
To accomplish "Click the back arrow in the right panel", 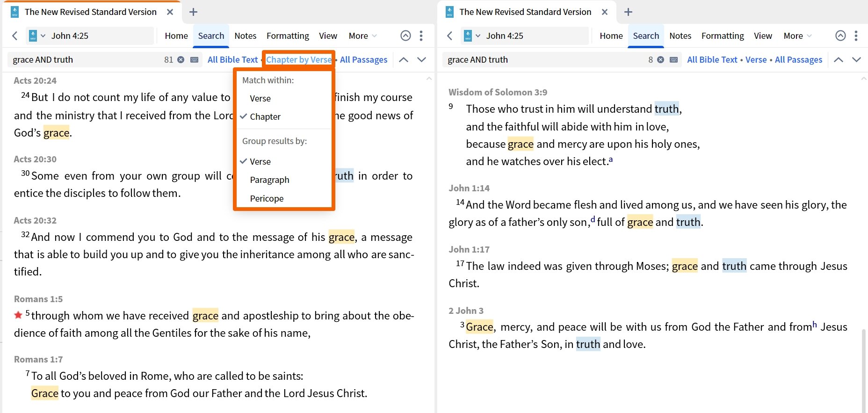I will [450, 36].
